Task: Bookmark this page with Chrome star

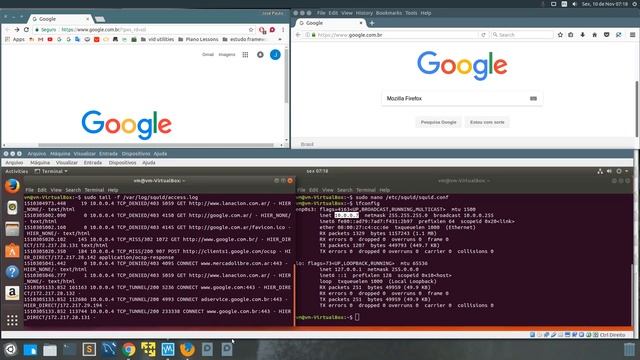Action: tap(251, 30)
